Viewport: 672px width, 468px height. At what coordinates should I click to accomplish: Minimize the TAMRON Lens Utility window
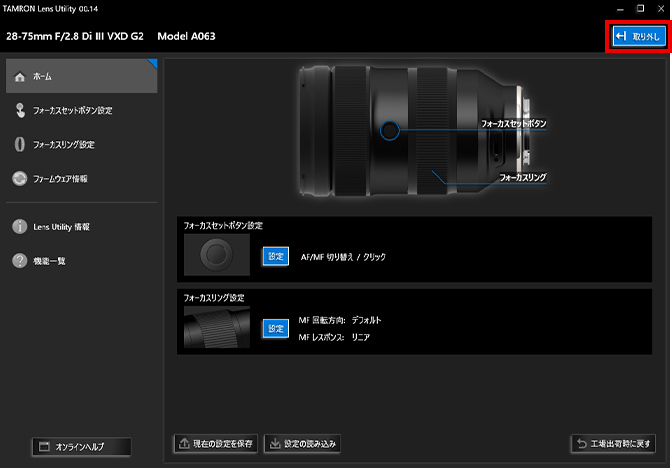point(620,9)
